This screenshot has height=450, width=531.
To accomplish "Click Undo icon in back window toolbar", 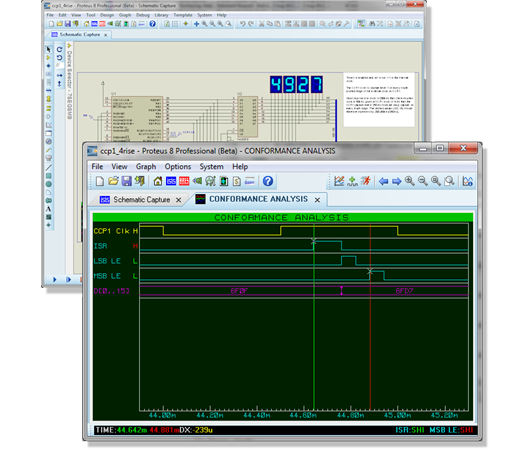I will coord(242,24).
